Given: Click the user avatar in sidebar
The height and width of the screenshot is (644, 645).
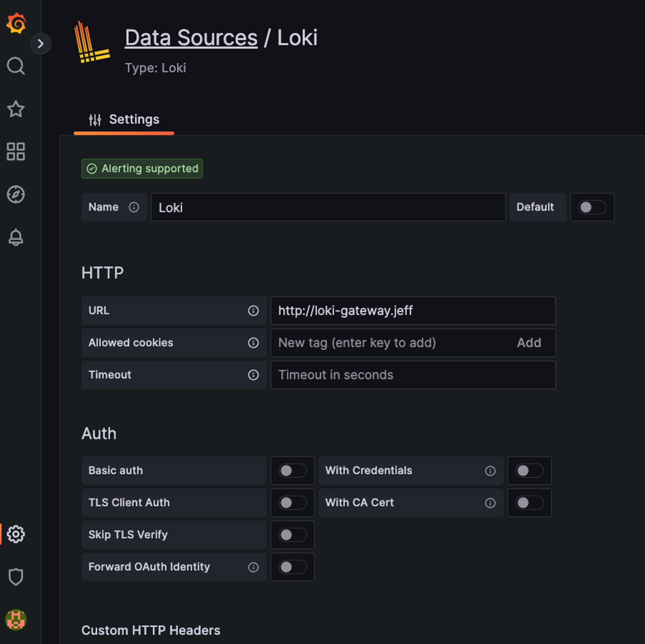Looking at the screenshot, I should [x=16, y=619].
